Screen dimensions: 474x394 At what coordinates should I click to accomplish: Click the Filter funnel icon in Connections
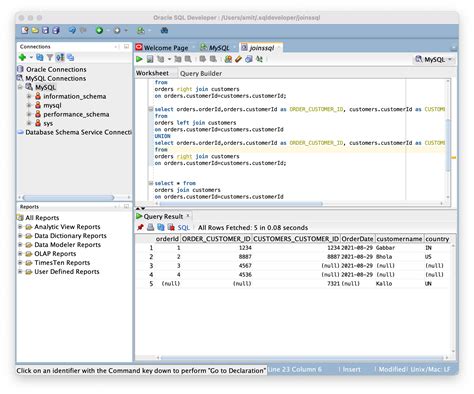[x=50, y=57]
